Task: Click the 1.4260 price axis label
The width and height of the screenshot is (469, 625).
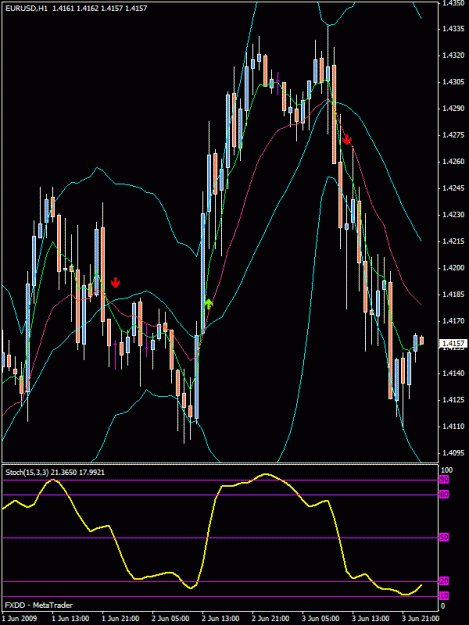Action: click(x=453, y=162)
